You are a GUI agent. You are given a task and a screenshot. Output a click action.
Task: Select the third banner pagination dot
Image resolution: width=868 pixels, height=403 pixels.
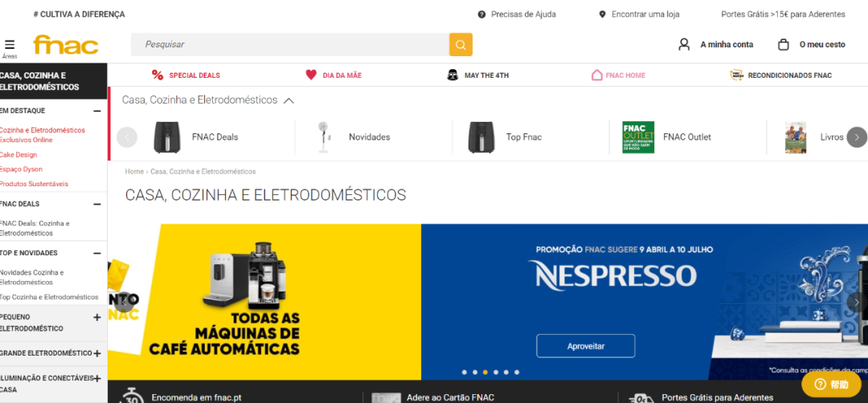485,372
